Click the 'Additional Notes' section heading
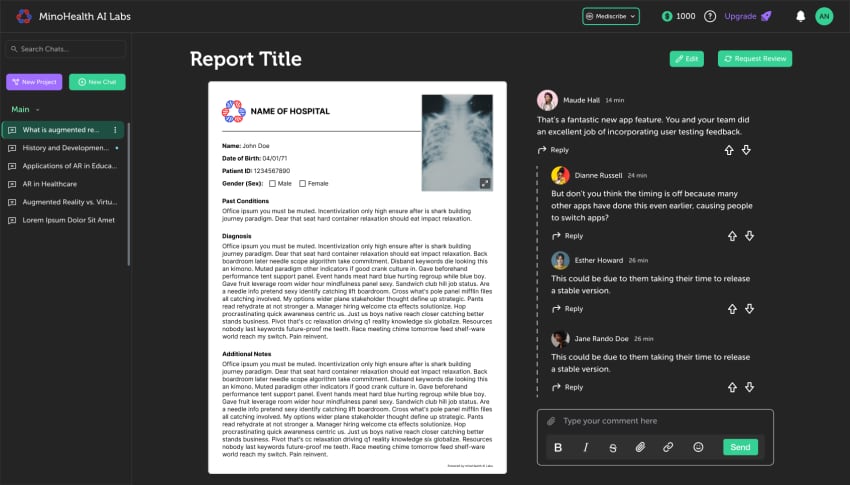The image size is (850, 485). coord(246,354)
